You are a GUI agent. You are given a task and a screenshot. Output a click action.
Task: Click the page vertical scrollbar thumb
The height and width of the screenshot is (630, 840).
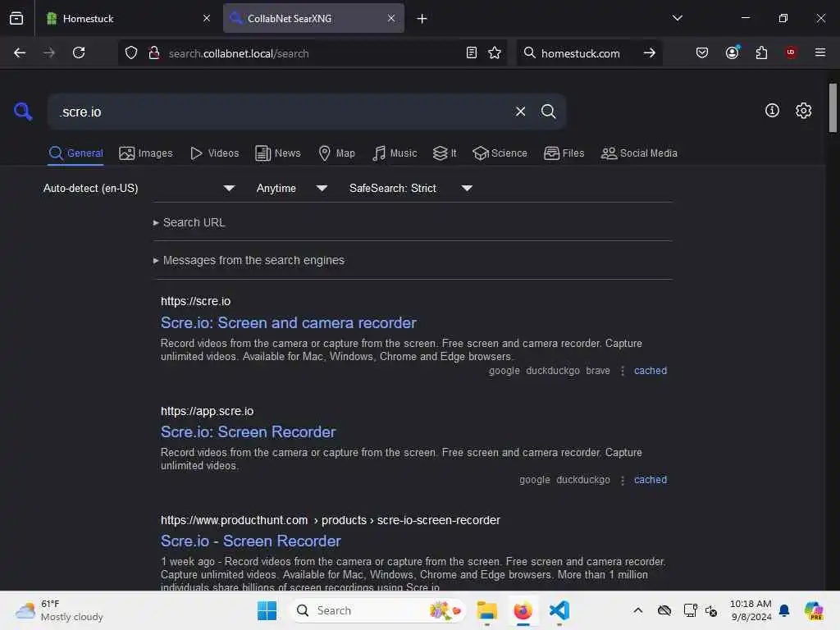832,107
